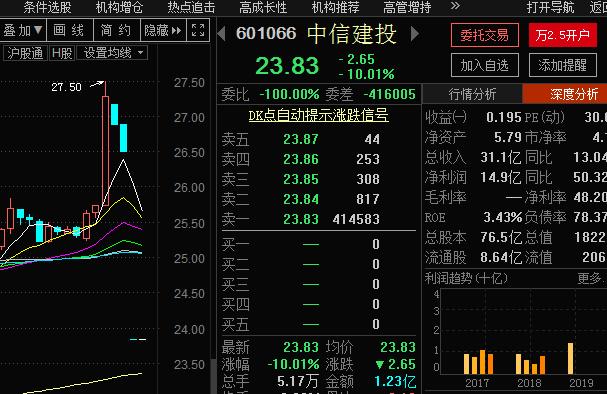This screenshot has height=394, width=607.
Task: Expand more menu items with » arrow
Action: (456, 6)
